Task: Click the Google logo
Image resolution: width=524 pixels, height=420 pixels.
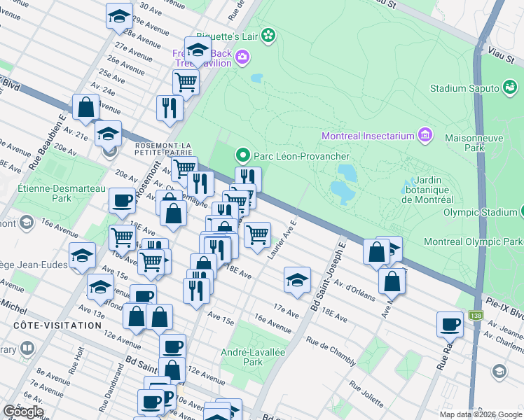Action: click(x=23, y=412)
